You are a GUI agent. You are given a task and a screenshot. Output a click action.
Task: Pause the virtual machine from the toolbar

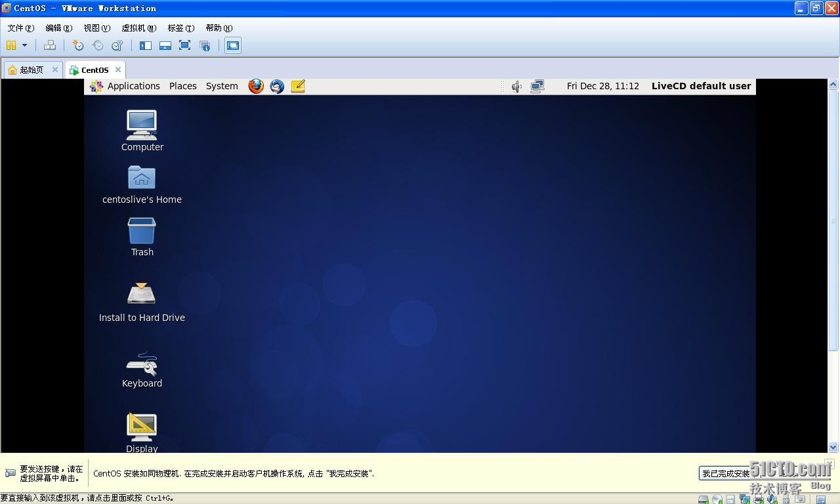pyautogui.click(x=10, y=45)
